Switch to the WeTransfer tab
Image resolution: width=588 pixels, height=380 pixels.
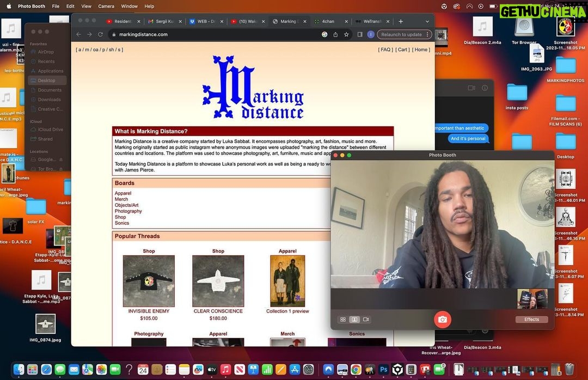point(372,21)
